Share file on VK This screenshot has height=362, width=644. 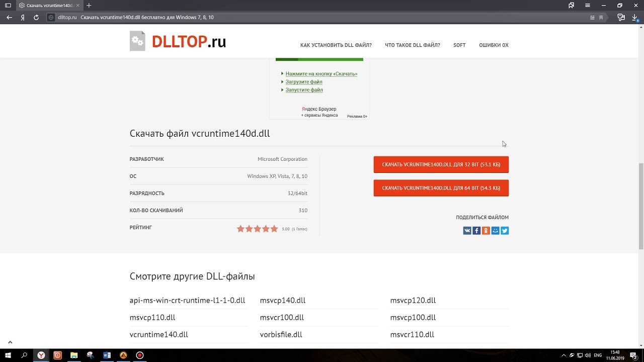(467, 231)
